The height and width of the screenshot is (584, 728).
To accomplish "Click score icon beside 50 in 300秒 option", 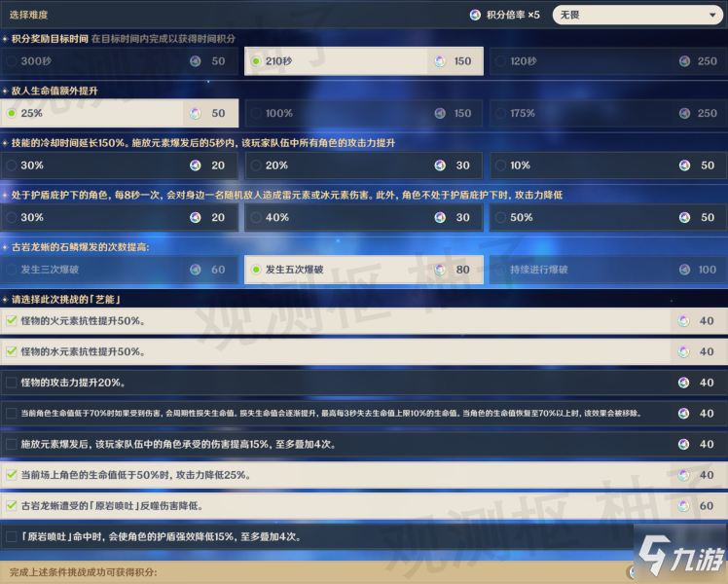I will pos(196,60).
